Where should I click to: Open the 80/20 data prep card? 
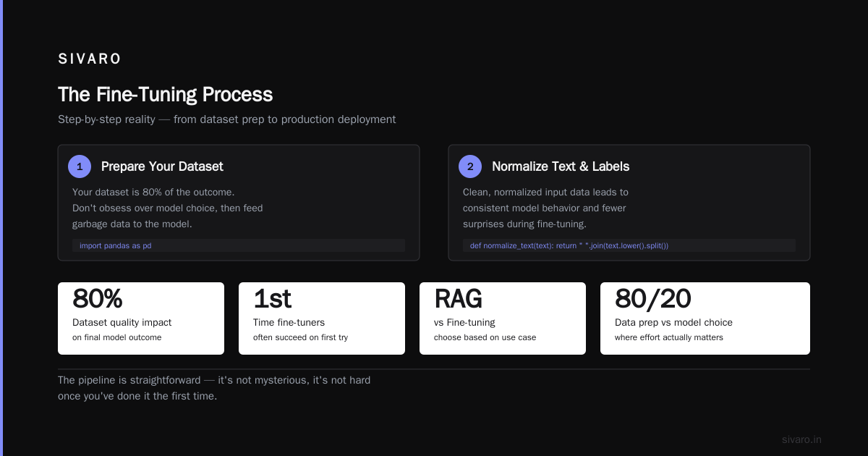pyautogui.click(x=705, y=318)
